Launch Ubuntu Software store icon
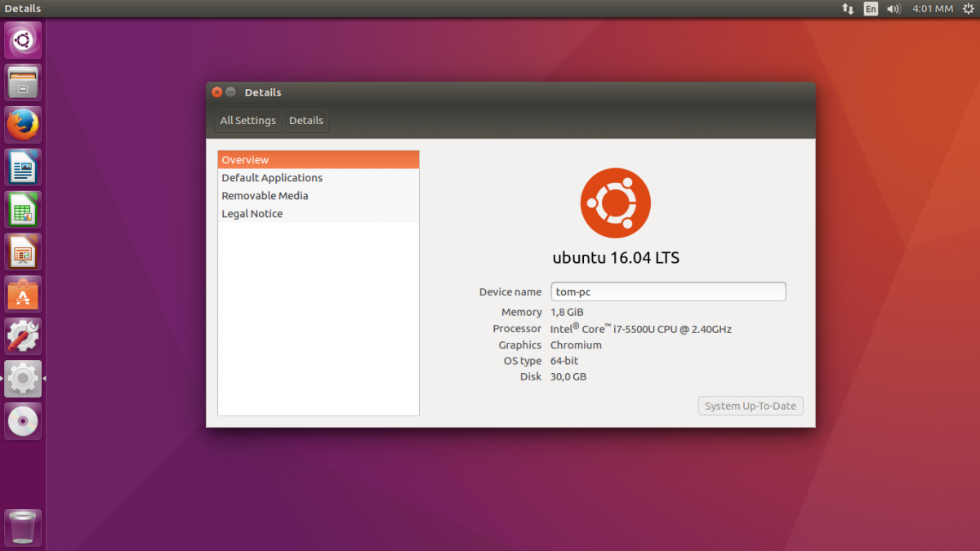 pyautogui.click(x=23, y=295)
